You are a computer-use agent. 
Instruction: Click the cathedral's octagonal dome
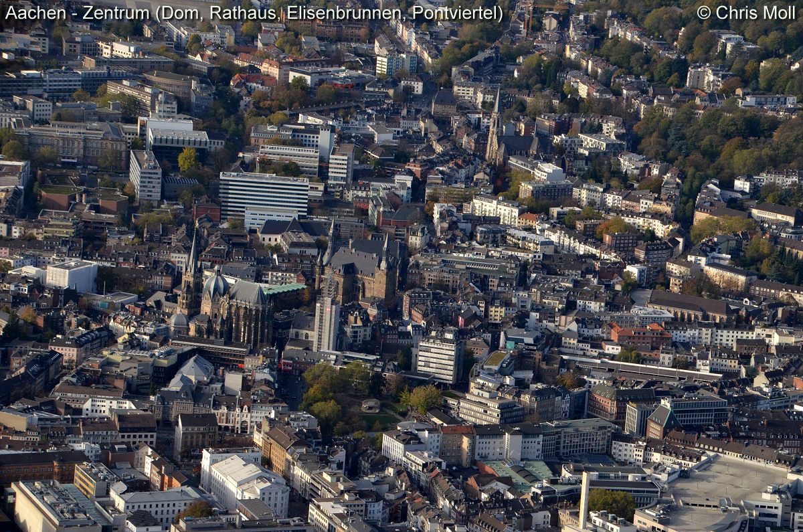pyautogui.click(x=215, y=286)
